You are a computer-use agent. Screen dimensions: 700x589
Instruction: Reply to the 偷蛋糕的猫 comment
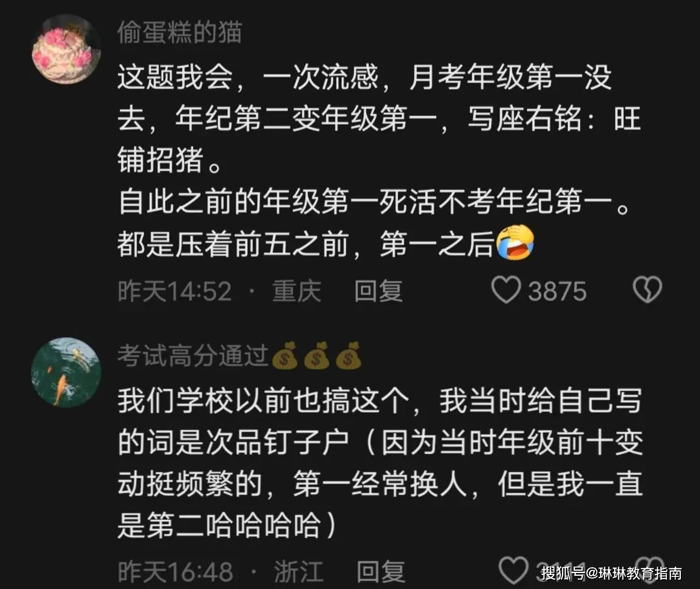click(x=378, y=291)
